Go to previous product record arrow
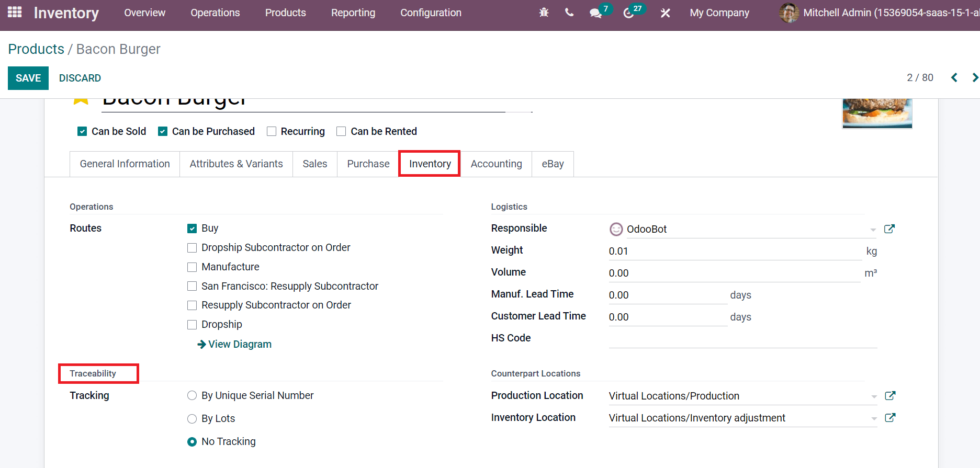Image resolution: width=980 pixels, height=468 pixels. coord(954,78)
